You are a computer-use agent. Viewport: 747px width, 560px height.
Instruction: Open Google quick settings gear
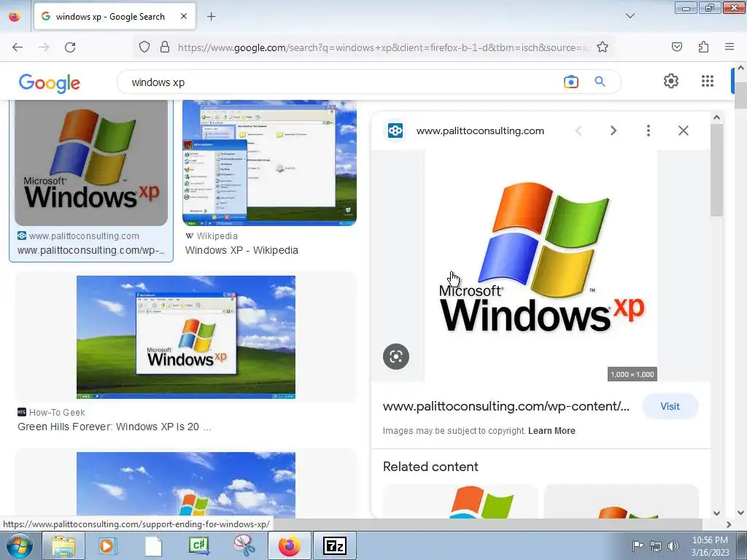pyautogui.click(x=671, y=81)
